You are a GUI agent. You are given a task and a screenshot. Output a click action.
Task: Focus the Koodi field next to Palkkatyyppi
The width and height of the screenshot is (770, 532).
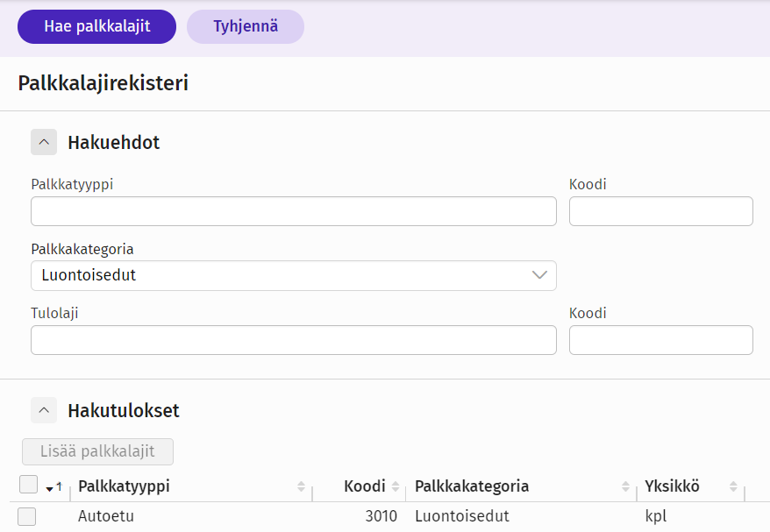(660, 211)
